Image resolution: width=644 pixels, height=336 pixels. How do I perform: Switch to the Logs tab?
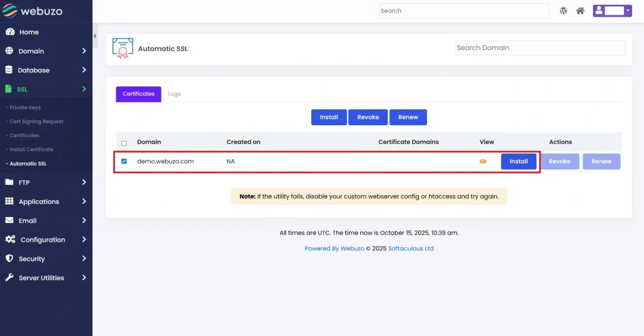(x=174, y=94)
